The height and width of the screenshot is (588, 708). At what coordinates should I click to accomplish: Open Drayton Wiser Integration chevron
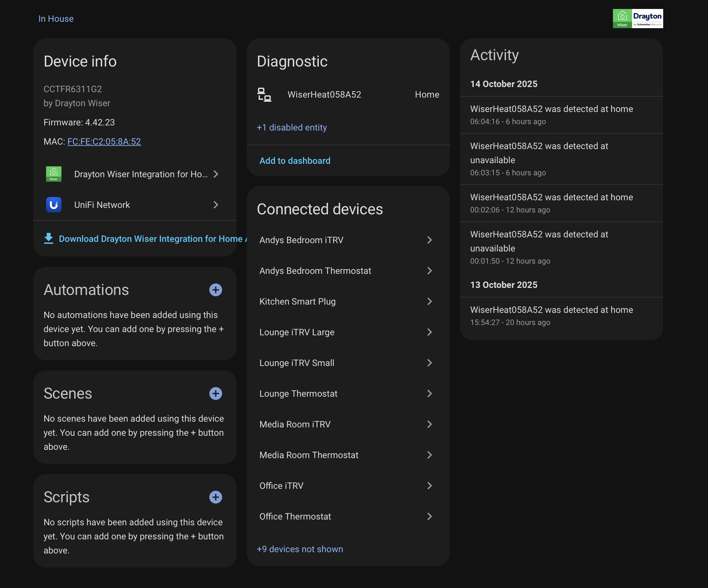pyautogui.click(x=216, y=174)
